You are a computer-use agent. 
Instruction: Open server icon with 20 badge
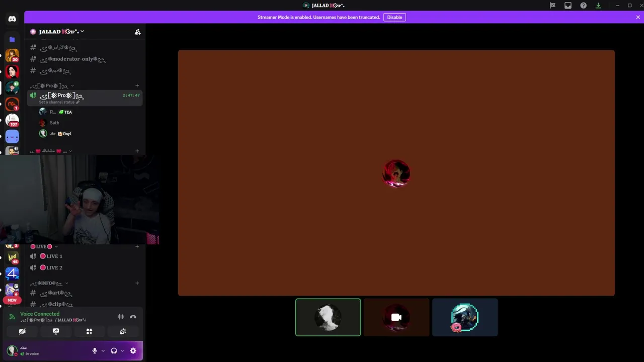(x=12, y=55)
